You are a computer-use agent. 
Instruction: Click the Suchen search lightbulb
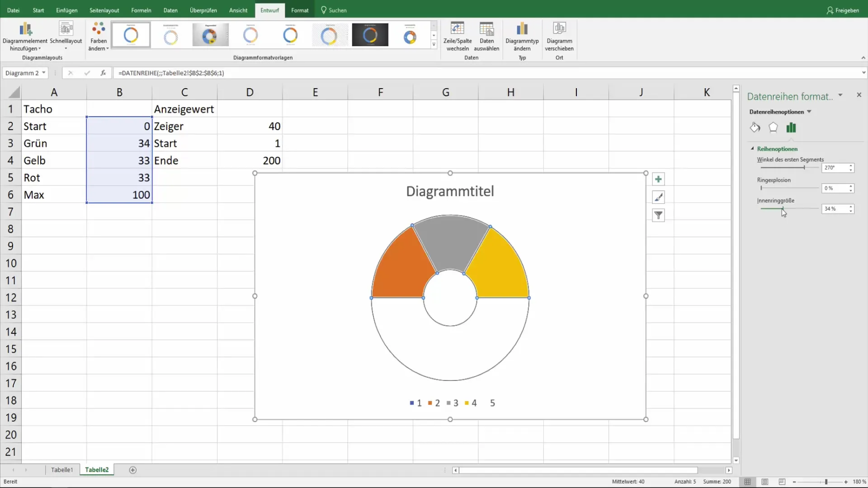334,10
